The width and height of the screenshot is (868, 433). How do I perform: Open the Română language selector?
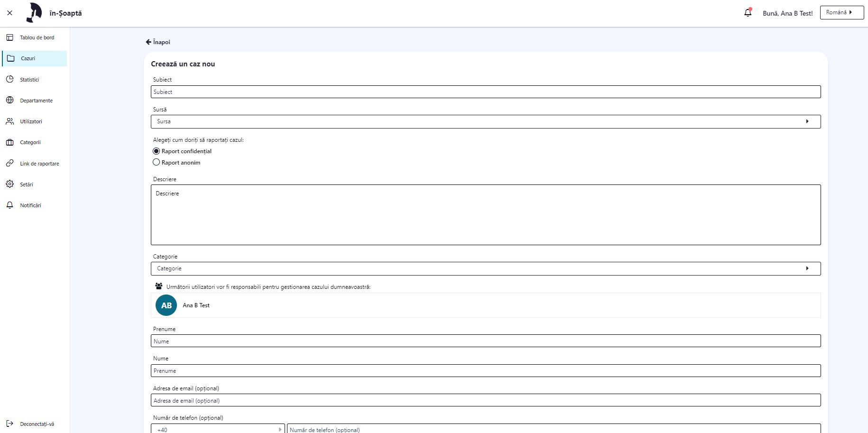[841, 12]
